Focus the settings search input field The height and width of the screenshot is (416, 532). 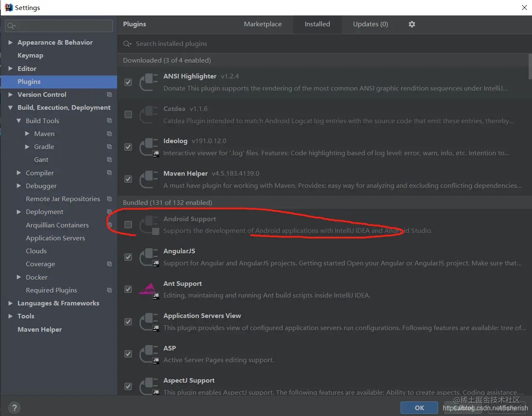(59, 26)
